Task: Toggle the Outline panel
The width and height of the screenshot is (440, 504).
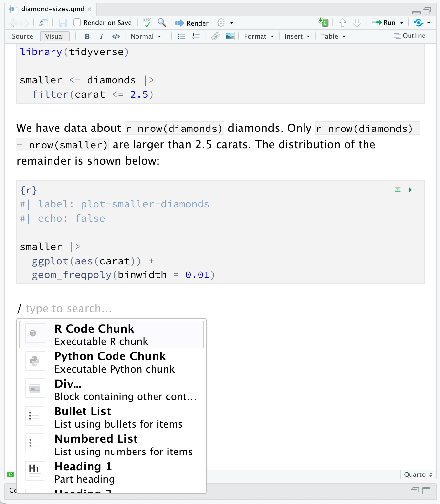Action: coord(410,36)
